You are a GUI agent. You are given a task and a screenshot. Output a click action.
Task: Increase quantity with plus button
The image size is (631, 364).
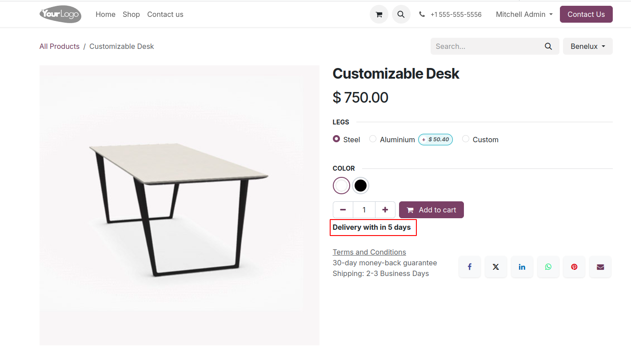pyautogui.click(x=385, y=210)
